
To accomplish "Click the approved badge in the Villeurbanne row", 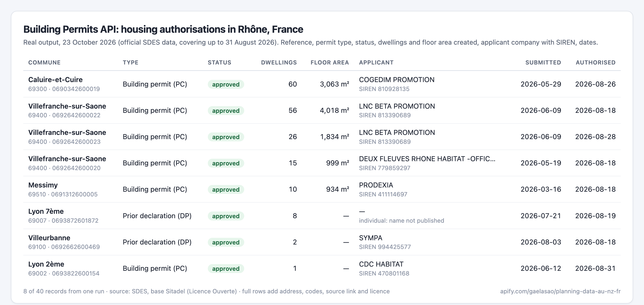I will [x=226, y=242].
